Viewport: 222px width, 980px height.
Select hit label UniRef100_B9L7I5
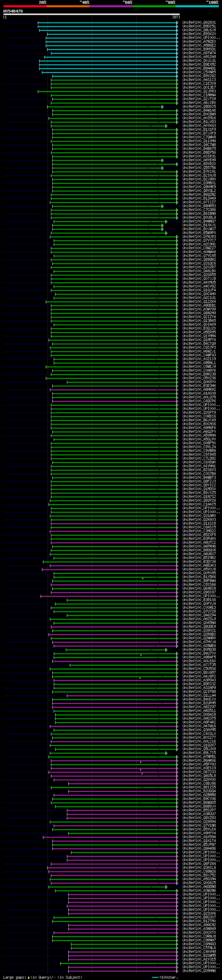(x=199, y=753)
